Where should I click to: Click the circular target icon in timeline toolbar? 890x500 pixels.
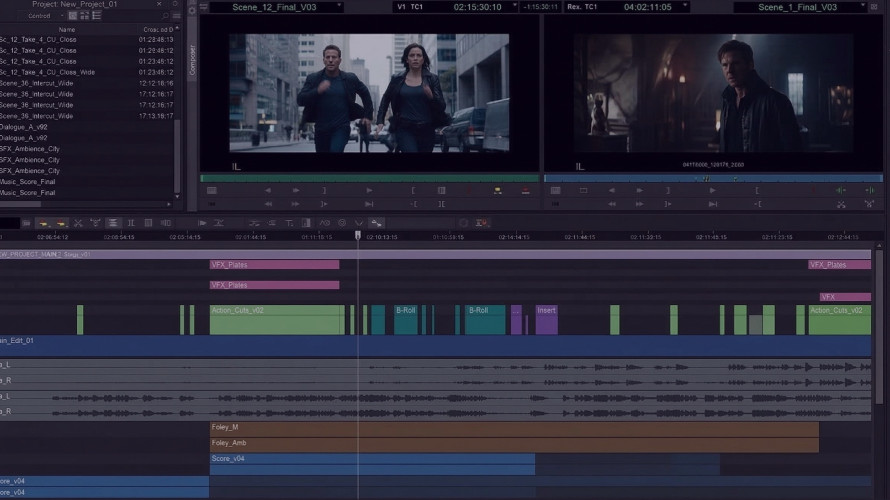342,223
